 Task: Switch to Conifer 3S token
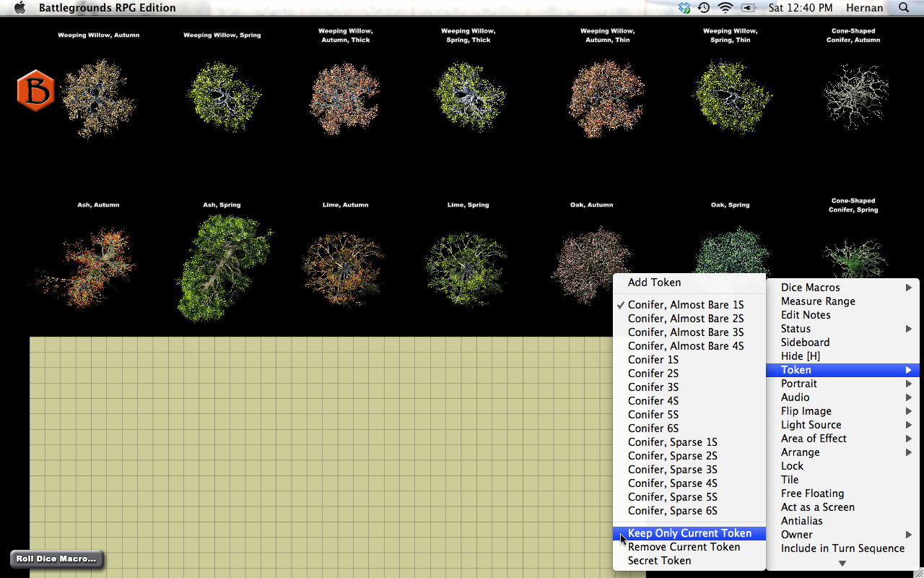[x=689, y=387]
